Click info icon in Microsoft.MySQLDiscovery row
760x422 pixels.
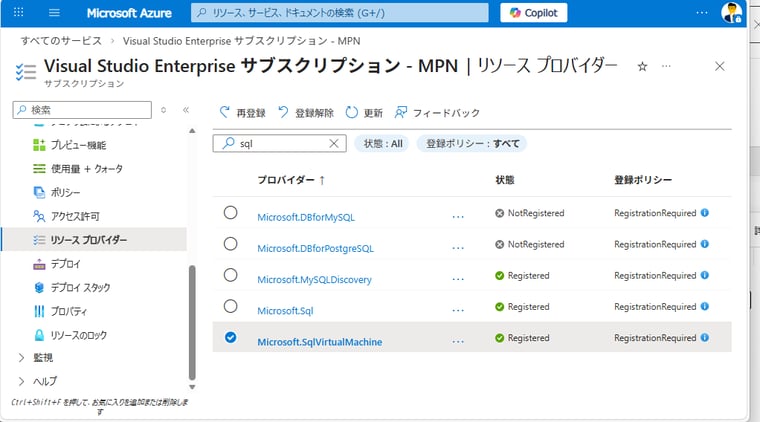705,275
